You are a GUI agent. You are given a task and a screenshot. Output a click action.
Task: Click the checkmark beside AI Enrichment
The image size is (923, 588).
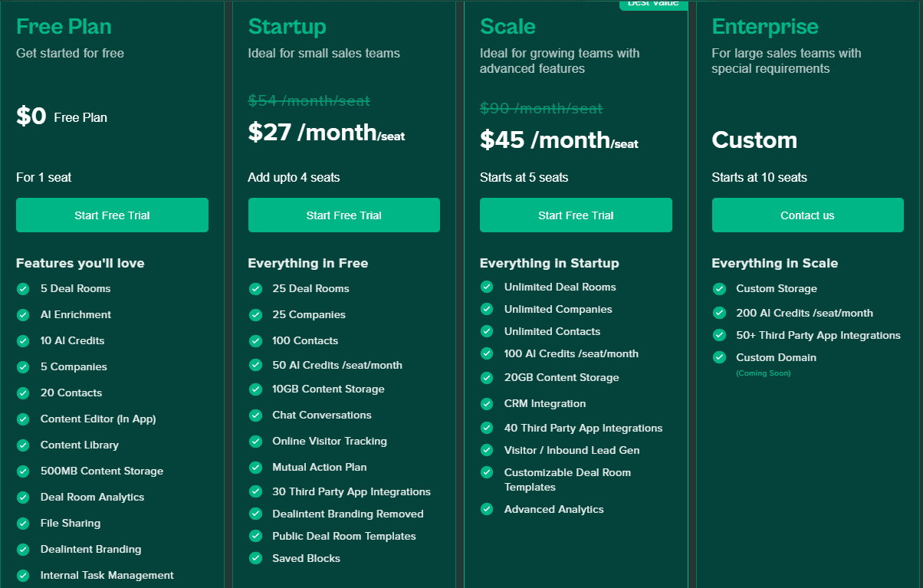tap(23, 315)
